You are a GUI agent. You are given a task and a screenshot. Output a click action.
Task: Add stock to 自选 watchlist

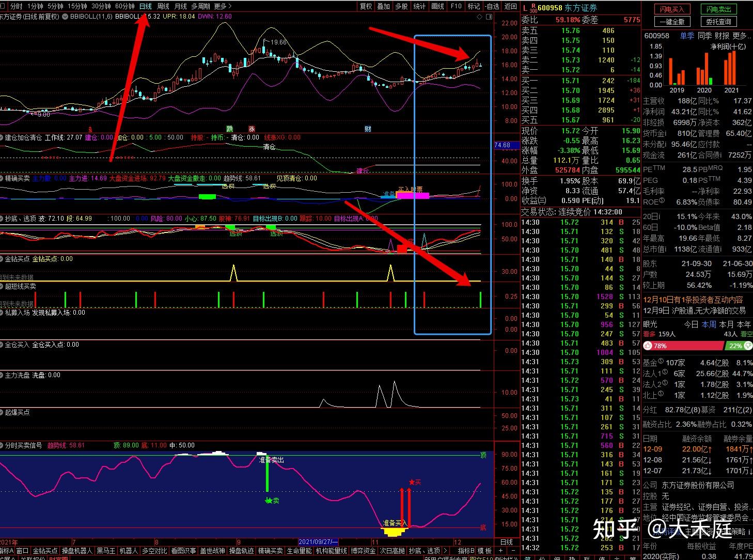tap(493, 6)
